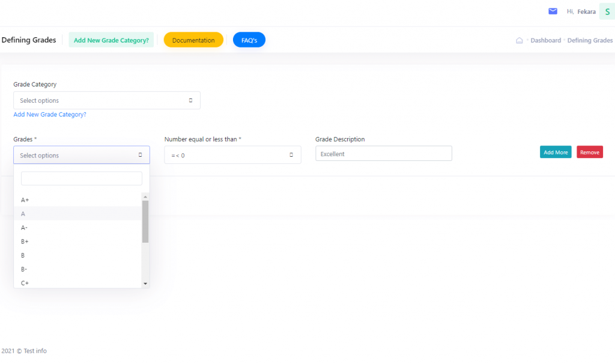
Task: Click the user avatar with letter S
Action: 607,11
